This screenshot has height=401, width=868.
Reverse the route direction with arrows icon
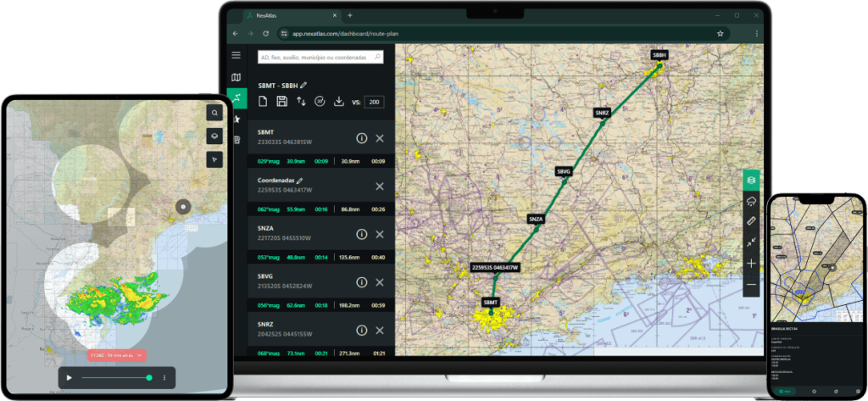pyautogui.click(x=301, y=102)
